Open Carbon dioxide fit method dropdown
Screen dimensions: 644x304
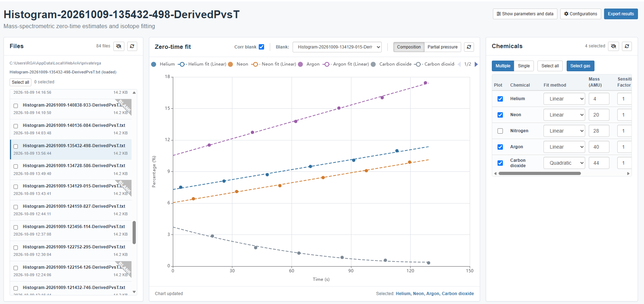pos(564,163)
